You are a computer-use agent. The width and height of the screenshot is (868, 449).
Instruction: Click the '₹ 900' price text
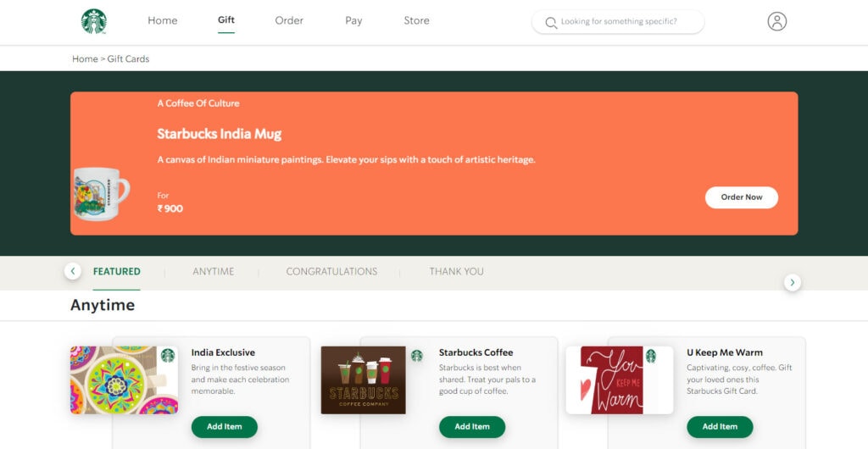coord(170,208)
